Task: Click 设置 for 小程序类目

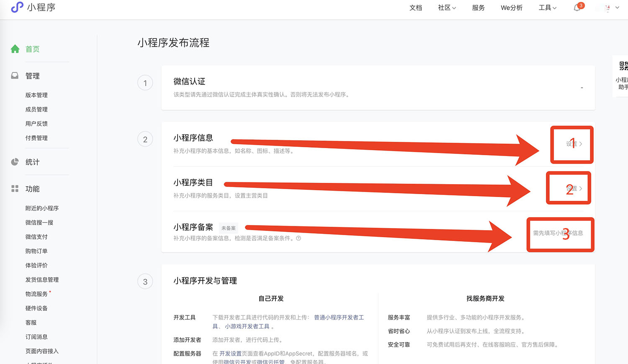Action: (x=574, y=188)
